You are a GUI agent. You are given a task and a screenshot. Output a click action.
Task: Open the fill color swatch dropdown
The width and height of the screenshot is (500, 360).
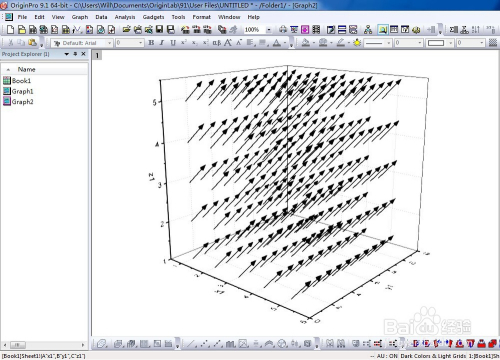tap(439, 43)
